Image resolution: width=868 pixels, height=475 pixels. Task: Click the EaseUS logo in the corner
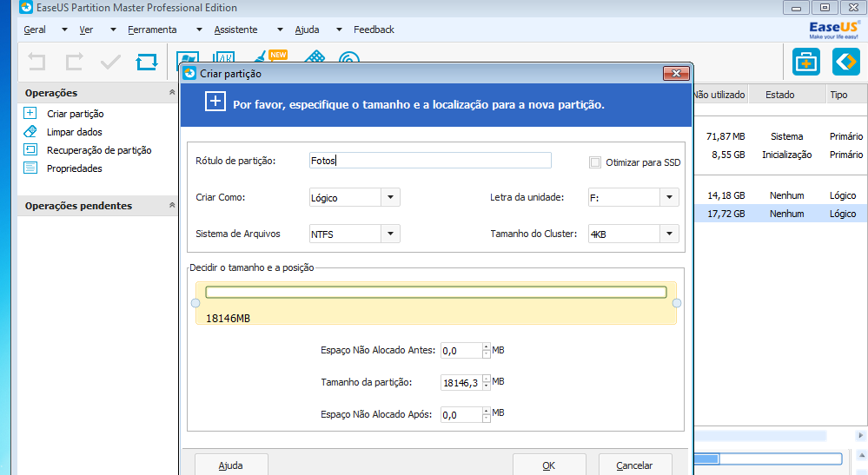(x=834, y=30)
